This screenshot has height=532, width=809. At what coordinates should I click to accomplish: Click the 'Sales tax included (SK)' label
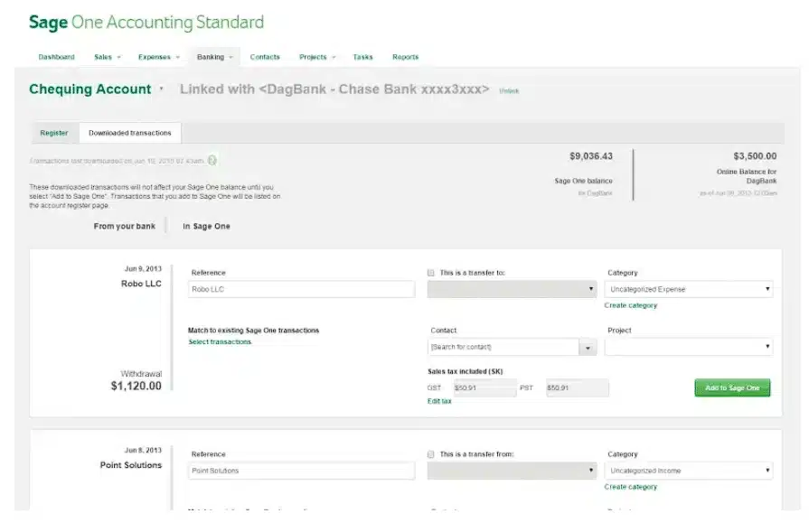coord(465,371)
